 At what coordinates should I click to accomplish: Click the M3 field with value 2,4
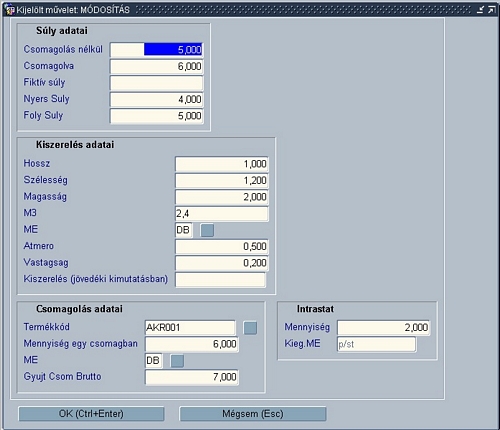[x=222, y=214]
